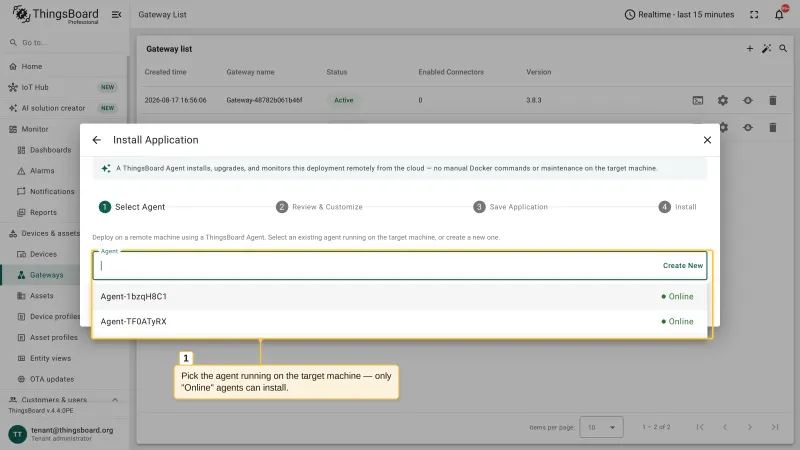Close the Install Application dialog
The height and width of the screenshot is (450, 800).
pos(707,140)
